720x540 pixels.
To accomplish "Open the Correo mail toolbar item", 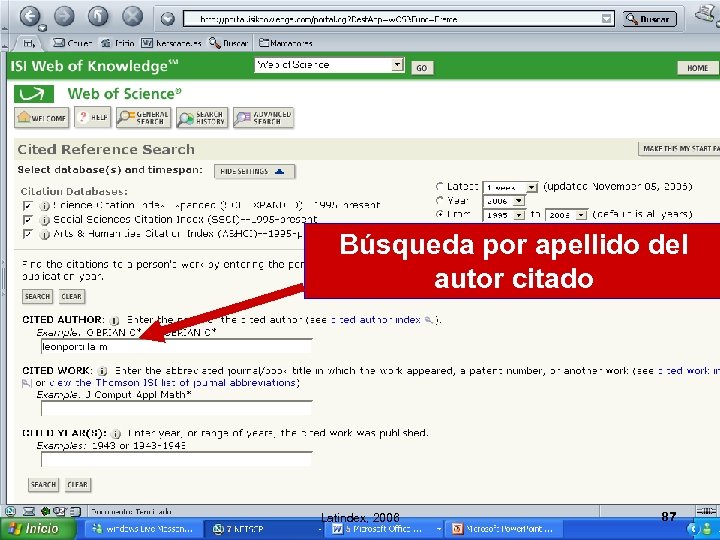I will pos(72,43).
